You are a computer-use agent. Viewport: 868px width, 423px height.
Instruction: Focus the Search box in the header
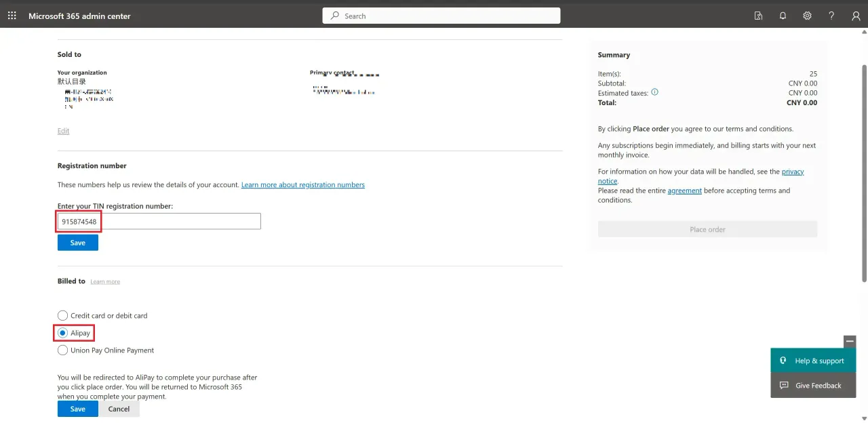tap(441, 16)
